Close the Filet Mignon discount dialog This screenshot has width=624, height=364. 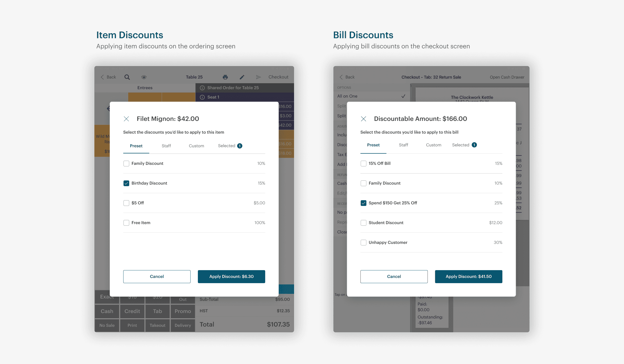[126, 119]
